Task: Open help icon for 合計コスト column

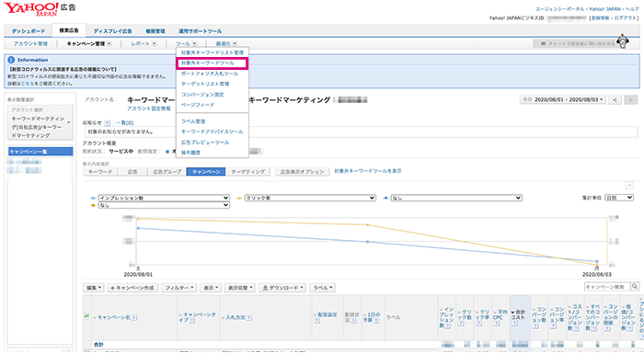Action: 513,324
